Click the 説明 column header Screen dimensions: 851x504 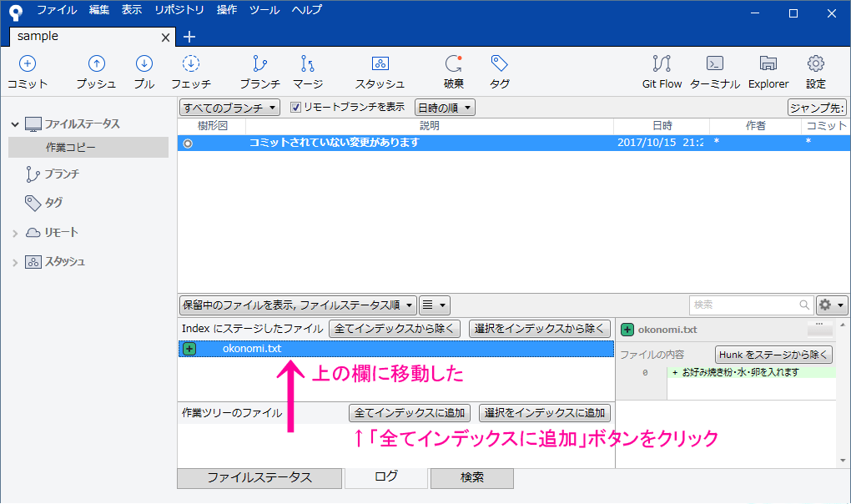point(430,126)
